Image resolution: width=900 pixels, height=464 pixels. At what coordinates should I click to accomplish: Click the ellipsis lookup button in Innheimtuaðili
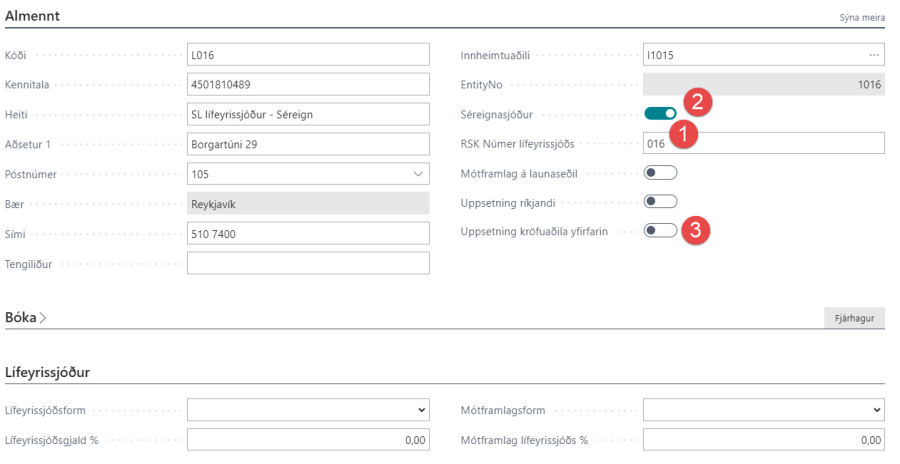pyautogui.click(x=874, y=55)
